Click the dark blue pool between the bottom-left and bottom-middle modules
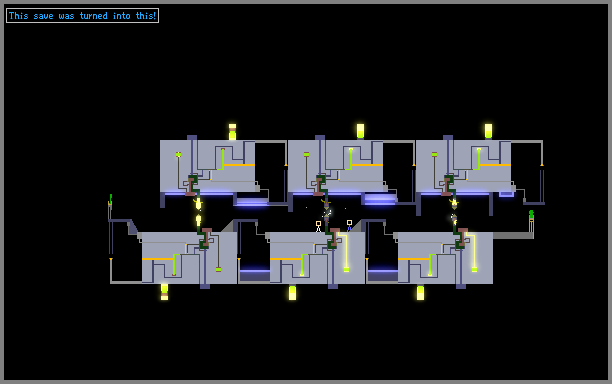Viewport: 612px width, 384px height. coord(254,275)
